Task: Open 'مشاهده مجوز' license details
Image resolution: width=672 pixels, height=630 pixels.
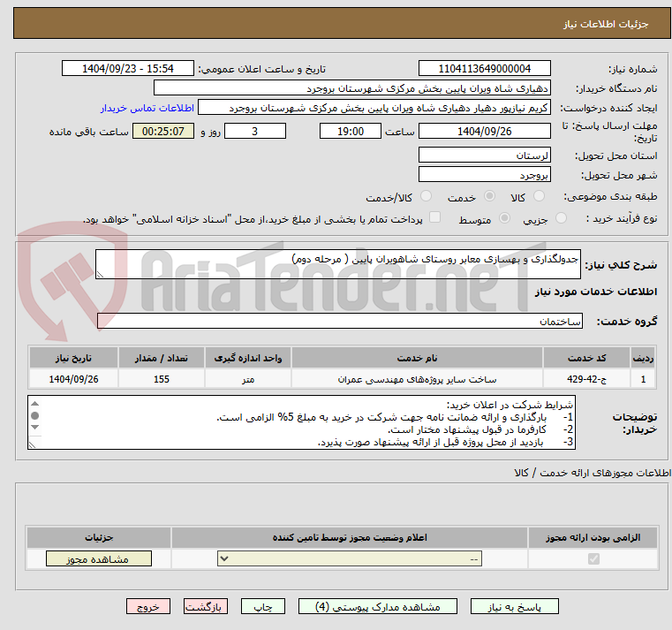Action: click(99, 559)
